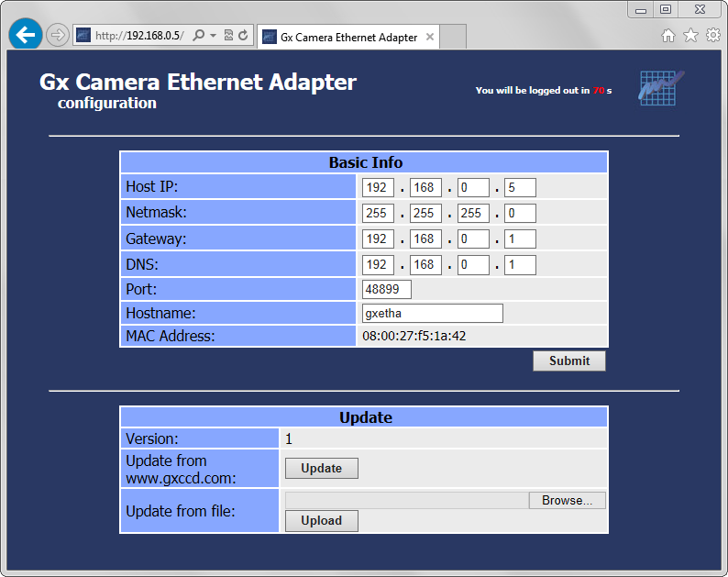Image resolution: width=728 pixels, height=577 pixels.
Task: Click the search magnifier in address bar
Action: [x=199, y=36]
